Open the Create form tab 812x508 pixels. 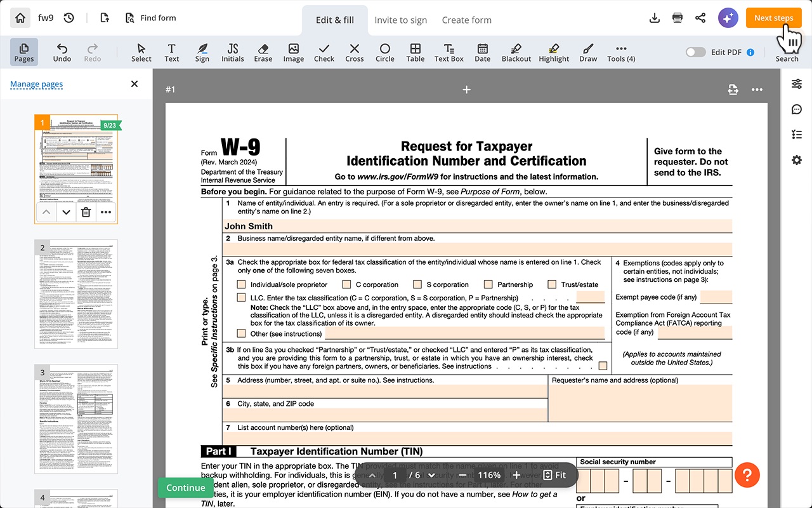[x=466, y=20]
